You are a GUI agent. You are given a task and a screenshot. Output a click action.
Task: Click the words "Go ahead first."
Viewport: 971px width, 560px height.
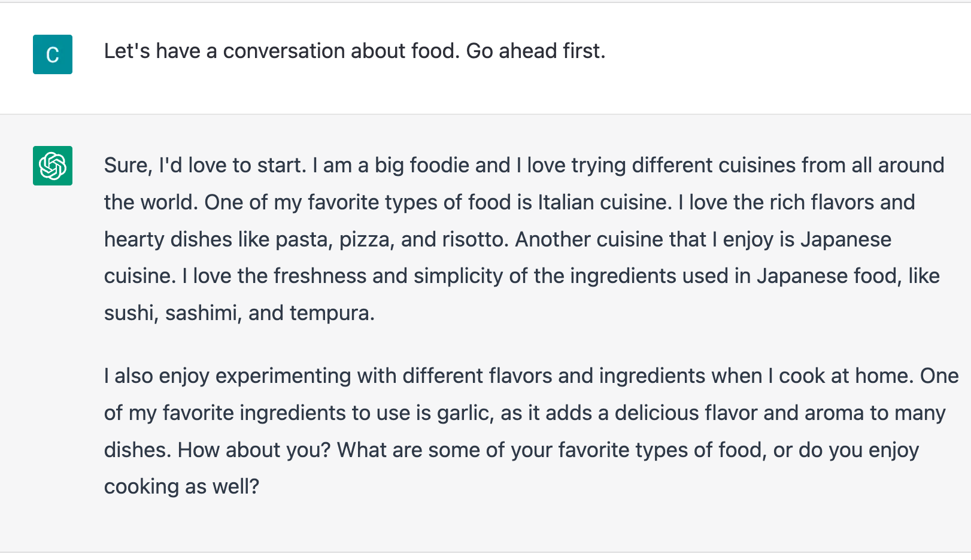click(536, 51)
